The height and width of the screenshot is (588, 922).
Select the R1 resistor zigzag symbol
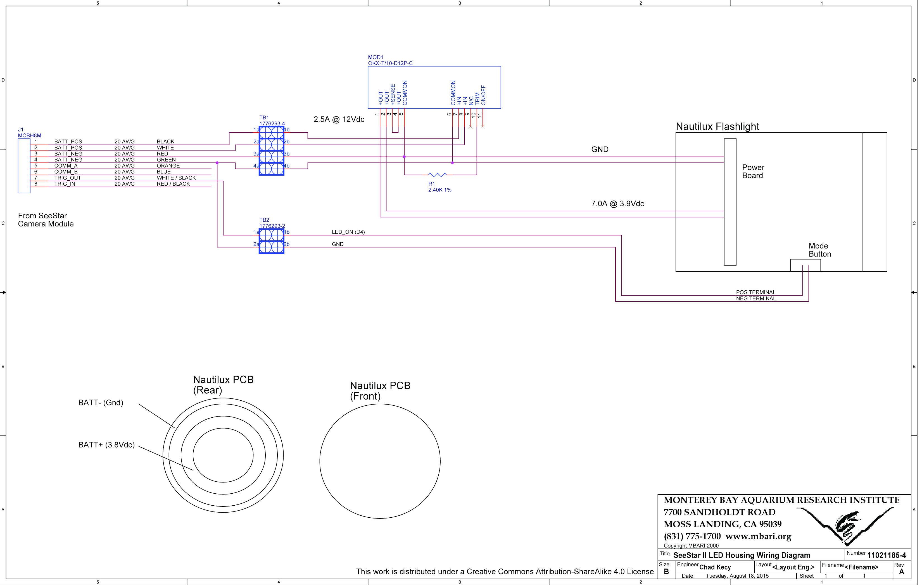[x=437, y=175]
